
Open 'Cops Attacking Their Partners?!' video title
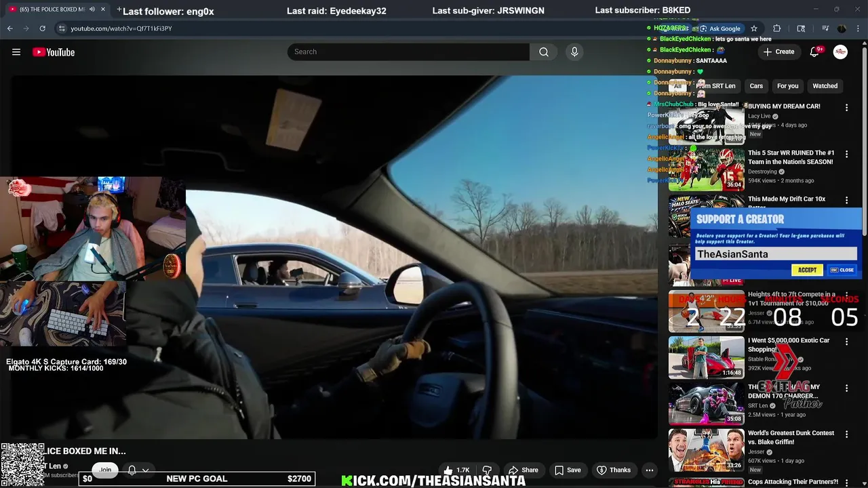793,482
